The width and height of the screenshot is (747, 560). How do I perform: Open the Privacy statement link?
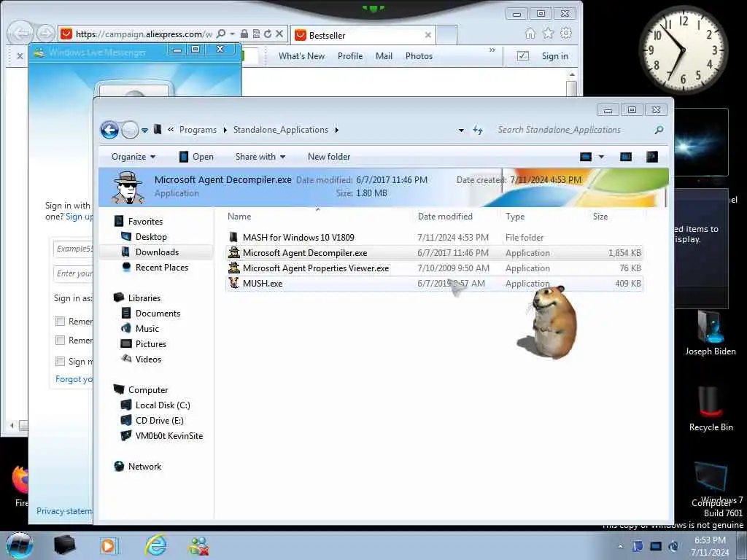coord(64,511)
